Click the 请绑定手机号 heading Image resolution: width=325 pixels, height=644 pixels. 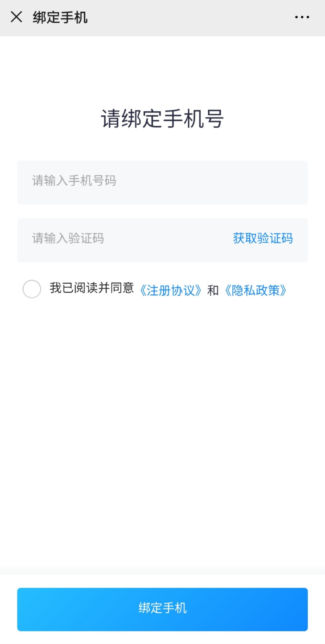[162, 119]
